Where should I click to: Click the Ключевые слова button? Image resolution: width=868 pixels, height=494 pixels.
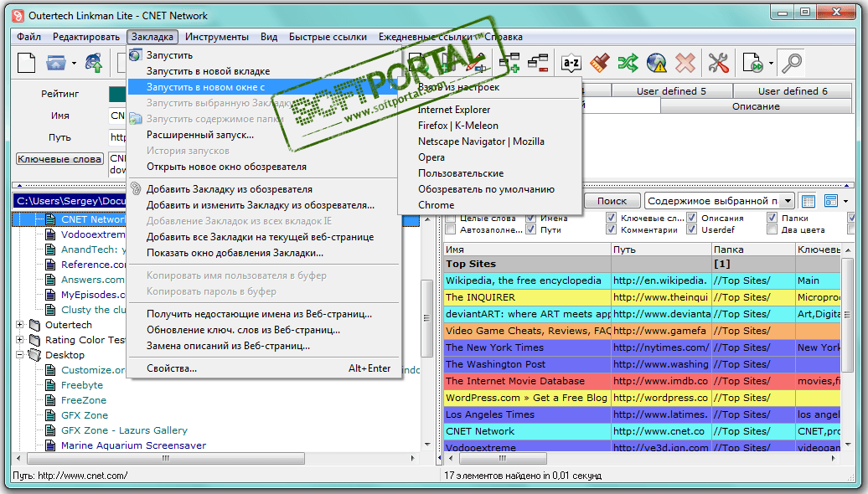[x=59, y=159]
